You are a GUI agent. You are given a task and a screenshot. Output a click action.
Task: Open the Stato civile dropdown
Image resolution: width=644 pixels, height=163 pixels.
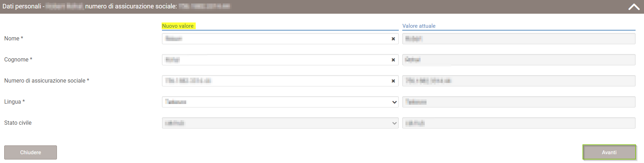[280, 123]
